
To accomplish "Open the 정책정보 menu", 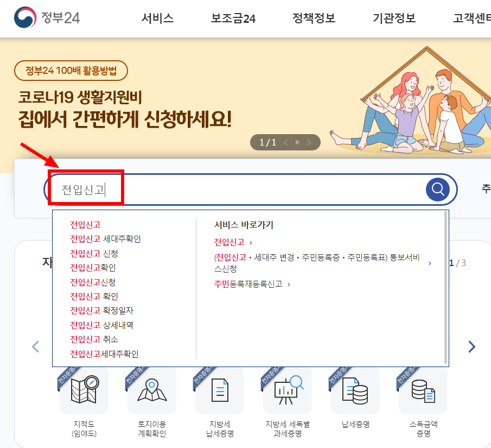I will 314,18.
